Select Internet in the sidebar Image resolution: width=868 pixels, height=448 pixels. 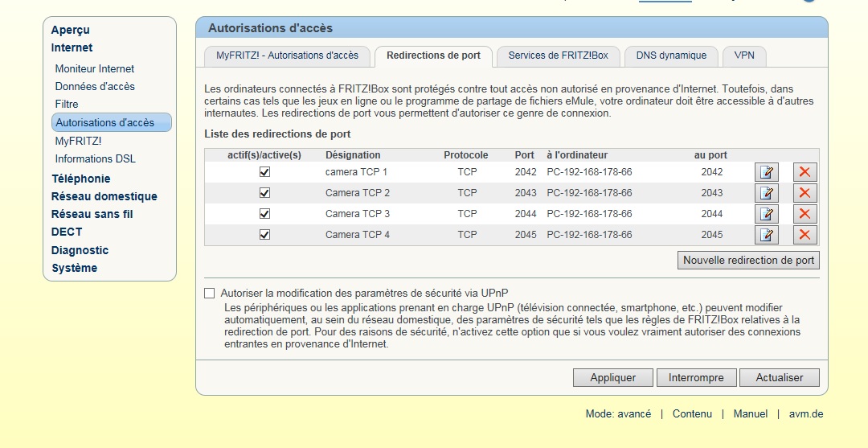click(x=72, y=47)
